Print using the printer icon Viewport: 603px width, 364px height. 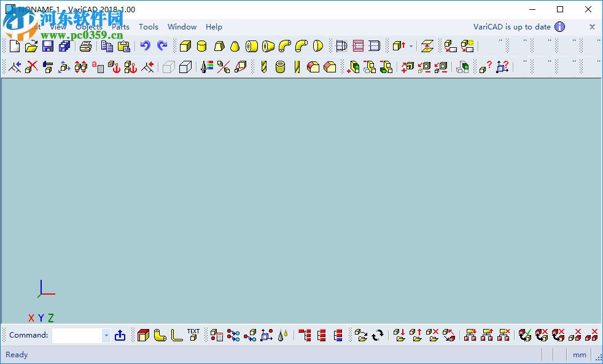pyautogui.click(x=85, y=46)
